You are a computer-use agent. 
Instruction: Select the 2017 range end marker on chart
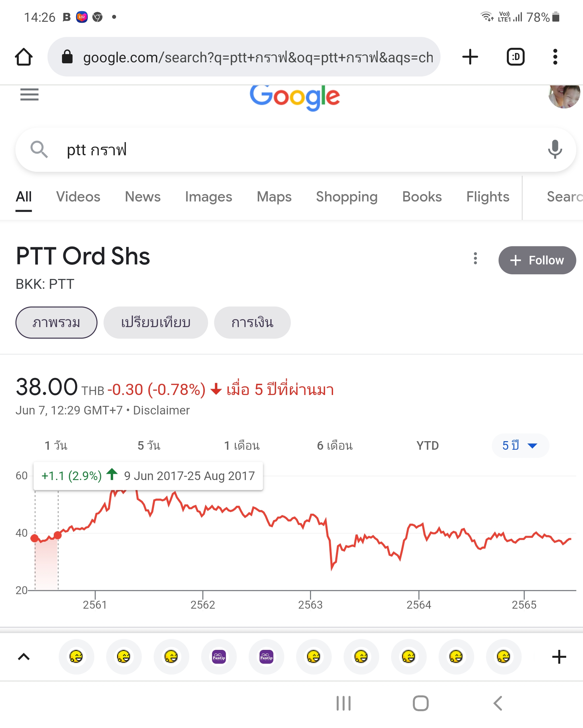tap(58, 535)
